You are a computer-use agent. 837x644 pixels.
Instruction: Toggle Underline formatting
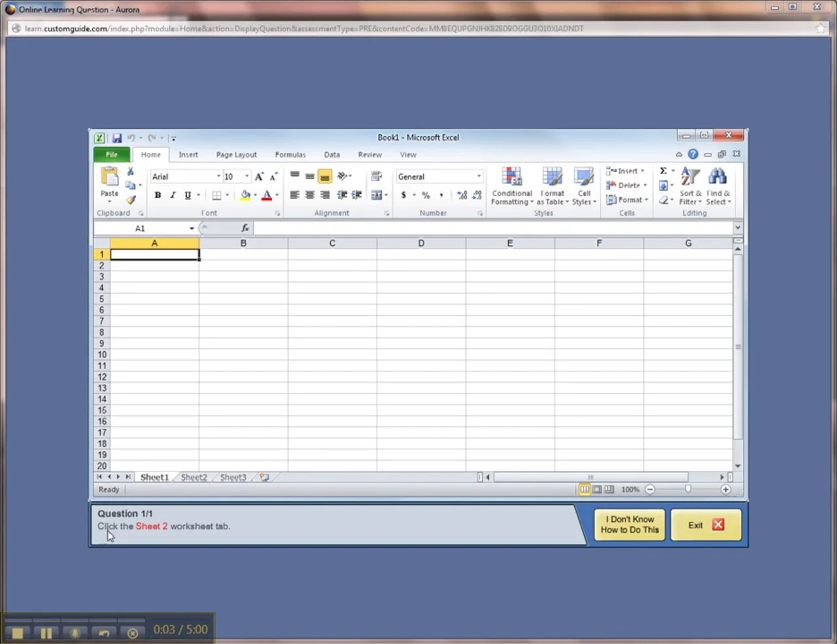click(x=188, y=195)
